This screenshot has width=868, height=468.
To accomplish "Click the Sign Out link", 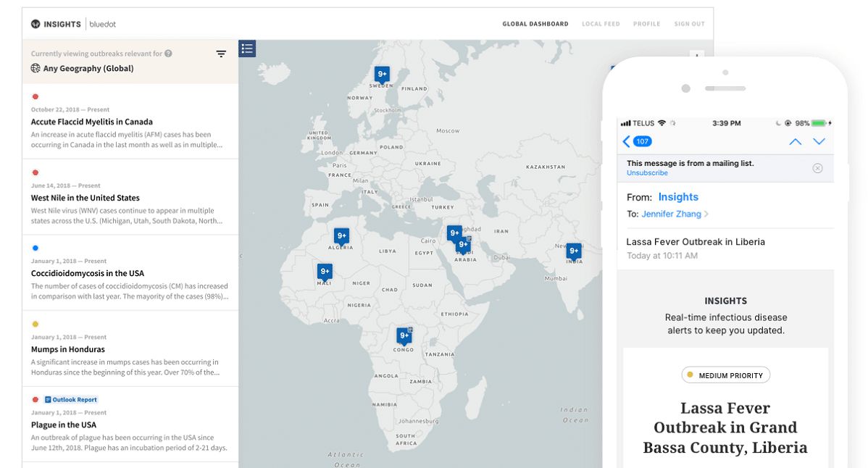I will (689, 24).
